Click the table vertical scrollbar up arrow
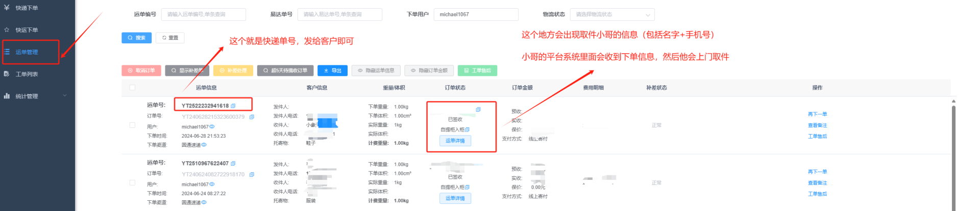This screenshot has width=980, height=211. [953, 101]
